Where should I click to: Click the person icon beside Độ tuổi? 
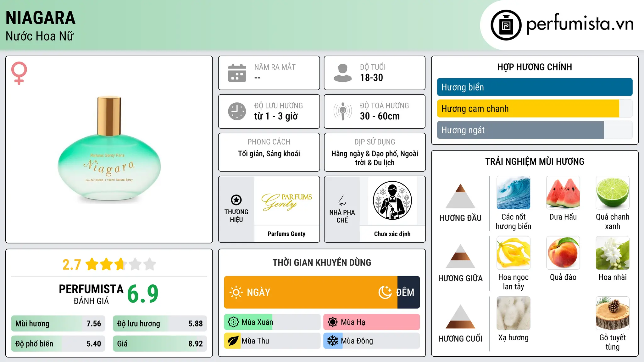pos(342,73)
